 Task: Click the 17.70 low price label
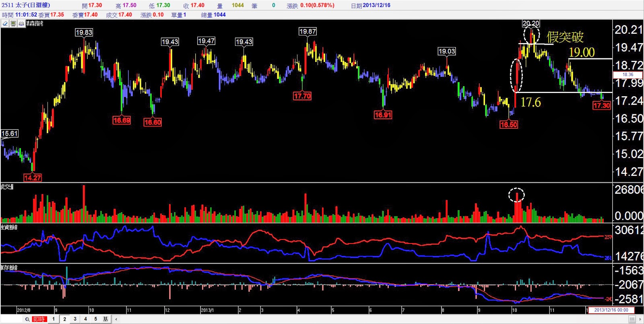point(302,96)
